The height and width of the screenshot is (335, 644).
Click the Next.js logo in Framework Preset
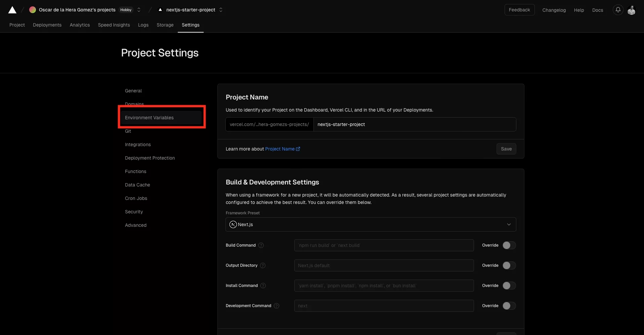pos(233,224)
